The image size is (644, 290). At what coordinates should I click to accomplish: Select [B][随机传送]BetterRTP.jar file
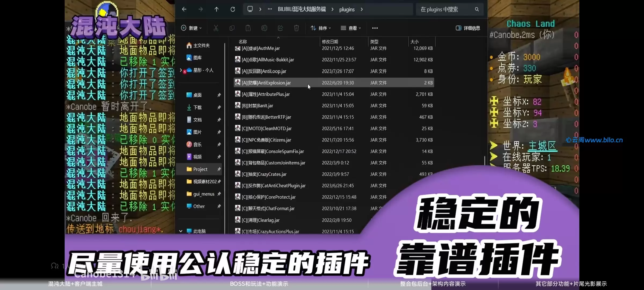(334, 117)
